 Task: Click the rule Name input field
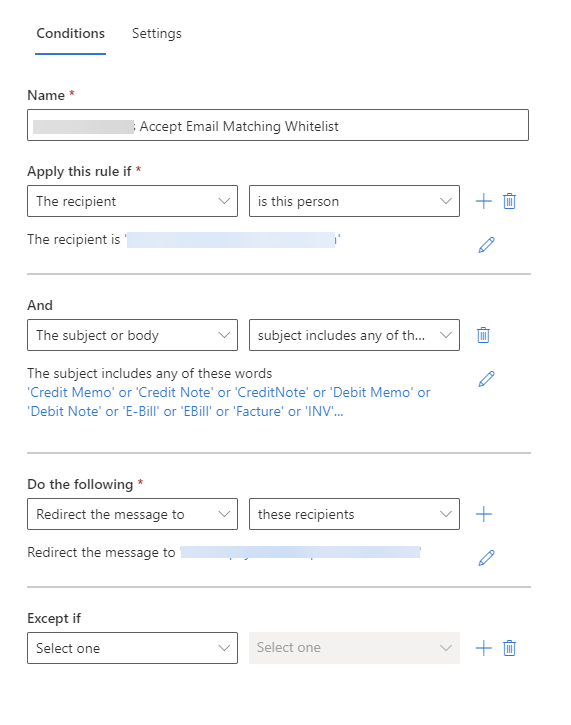[278, 125]
